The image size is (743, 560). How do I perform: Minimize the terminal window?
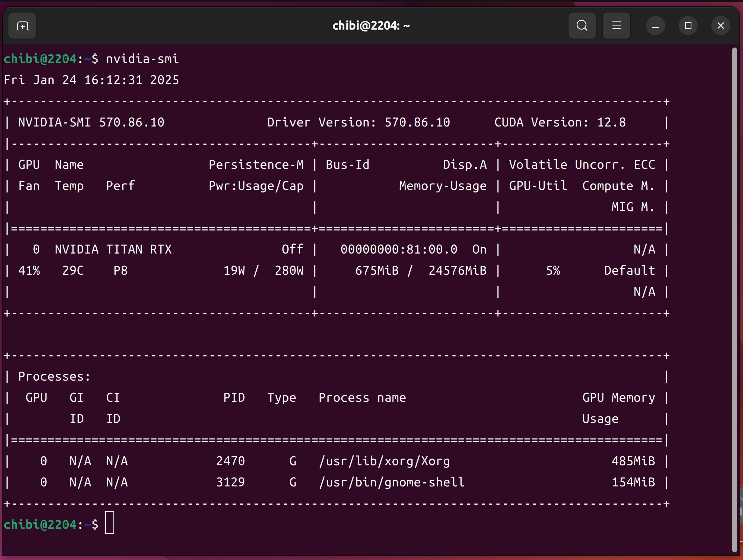pos(655,26)
